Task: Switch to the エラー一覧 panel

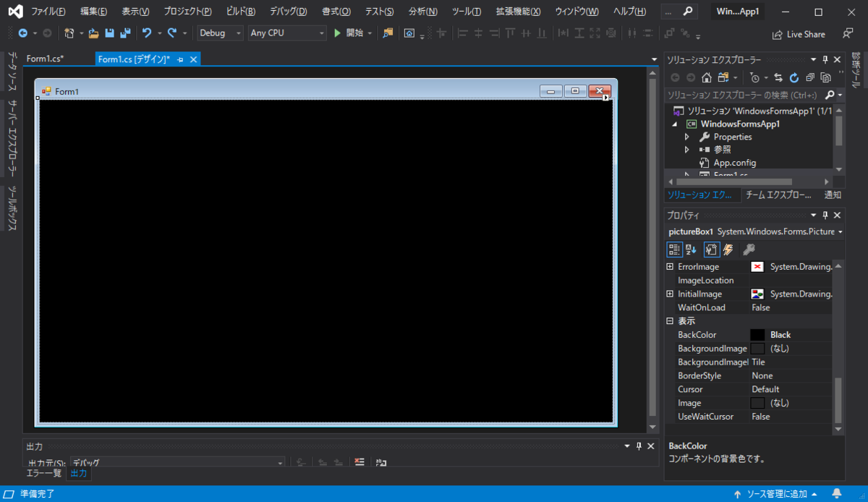Action: pyautogui.click(x=44, y=473)
